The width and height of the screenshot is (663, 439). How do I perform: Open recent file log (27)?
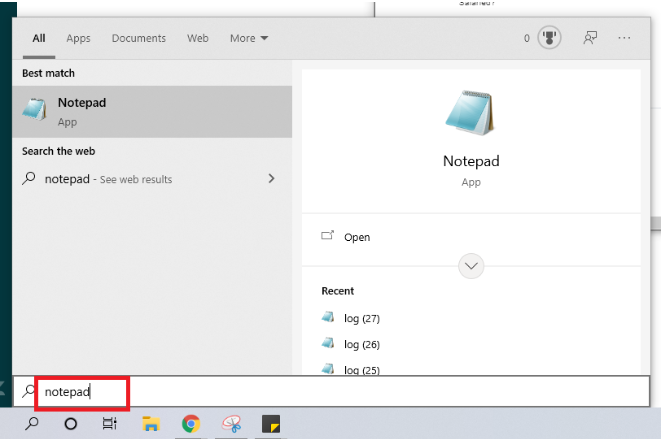362,318
